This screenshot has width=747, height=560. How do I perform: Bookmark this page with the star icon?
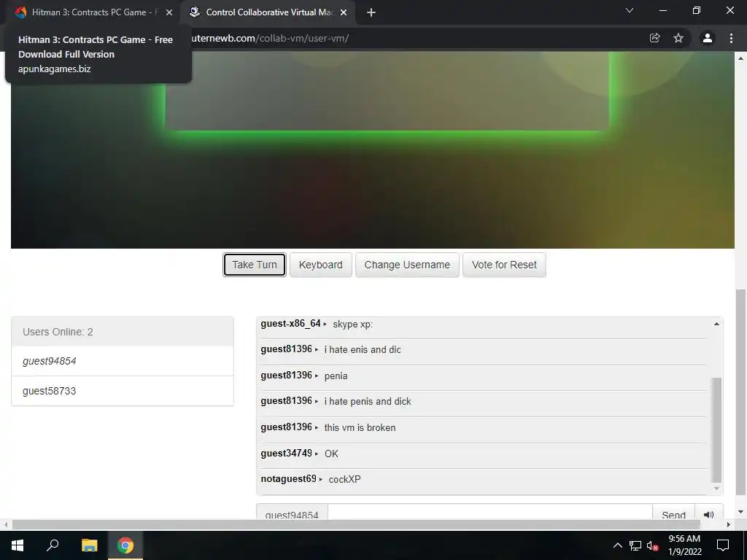(678, 38)
